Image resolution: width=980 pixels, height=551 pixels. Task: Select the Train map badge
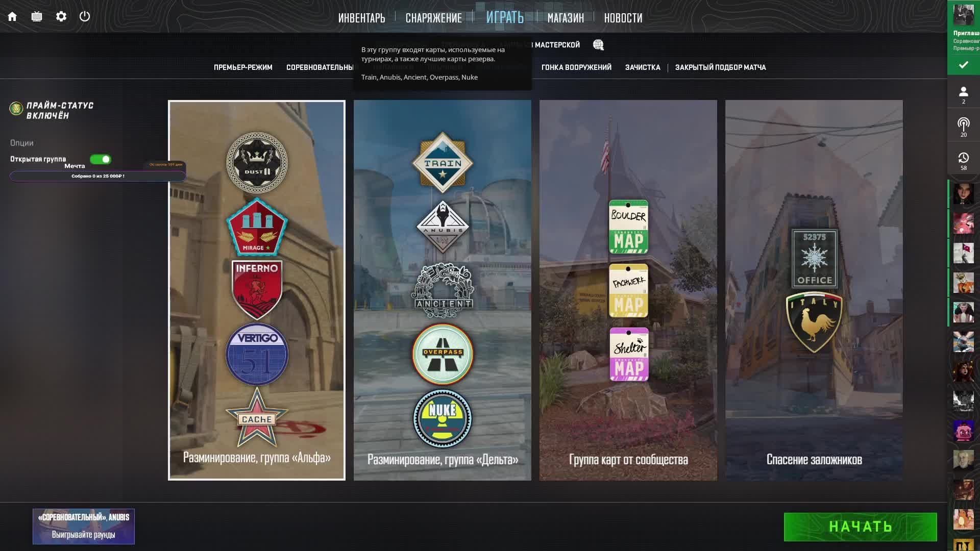click(443, 163)
